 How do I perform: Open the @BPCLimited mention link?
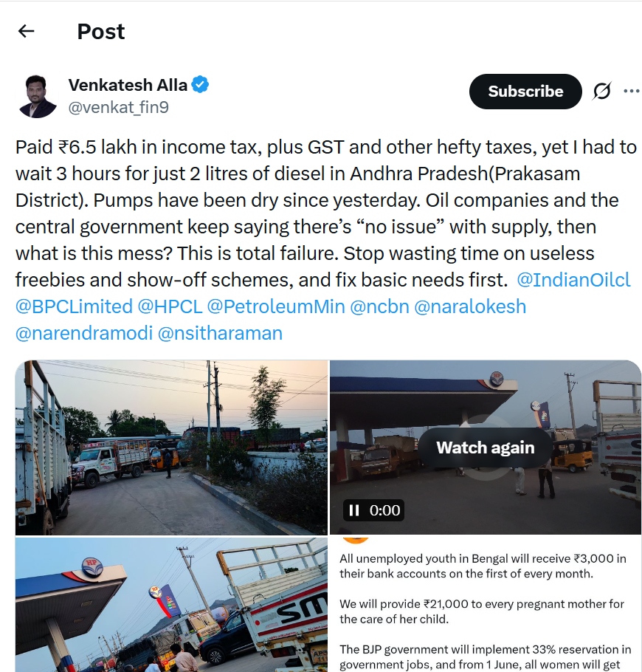click(x=74, y=306)
